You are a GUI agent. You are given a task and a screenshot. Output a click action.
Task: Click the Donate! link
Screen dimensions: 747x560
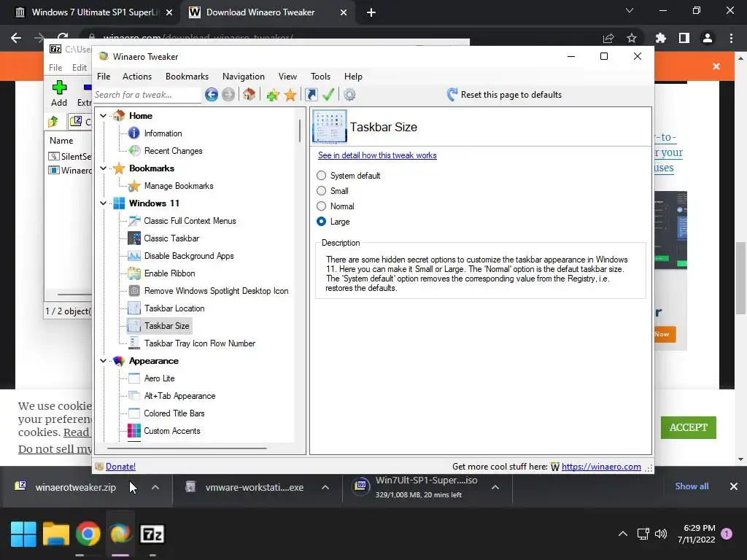tap(120, 467)
